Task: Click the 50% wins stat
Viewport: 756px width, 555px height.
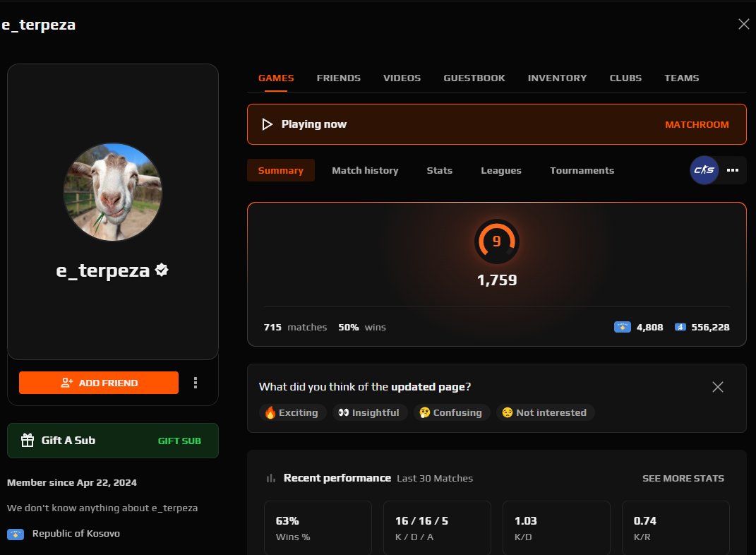Action: pos(361,327)
